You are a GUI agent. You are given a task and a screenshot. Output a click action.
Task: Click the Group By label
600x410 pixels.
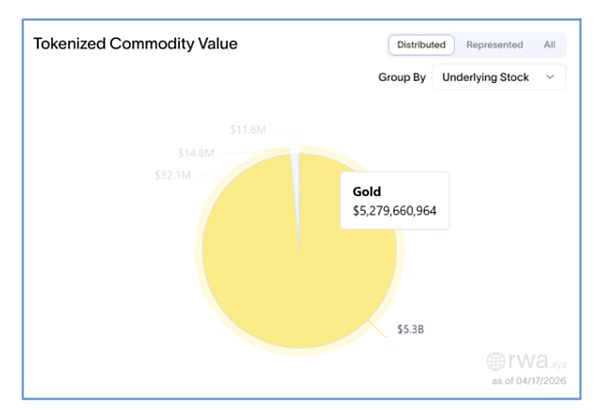[400, 77]
